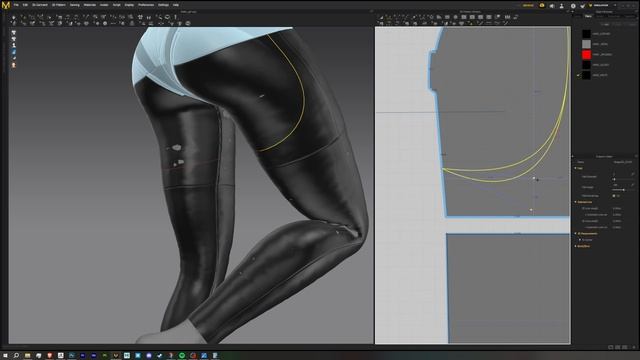
Task: Collapse the 3D measurement section in Property Editor
Action: (x=576, y=233)
